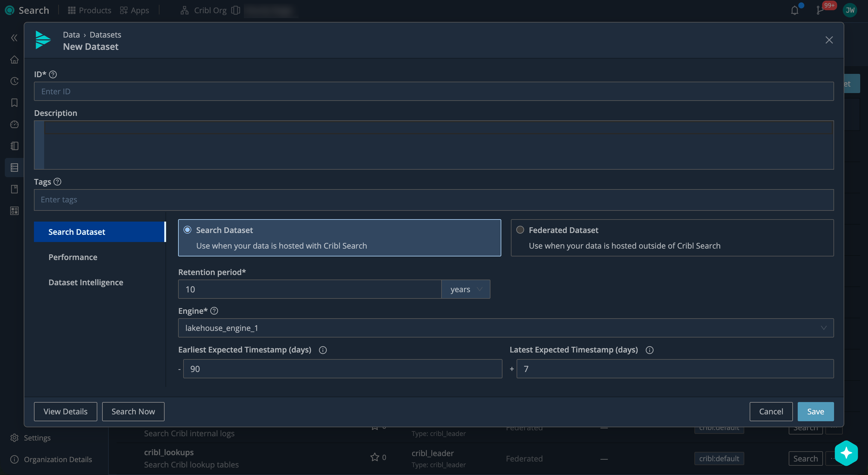This screenshot has width=868, height=475.
Task: Open the History clock icon in sidebar
Action: point(14,81)
